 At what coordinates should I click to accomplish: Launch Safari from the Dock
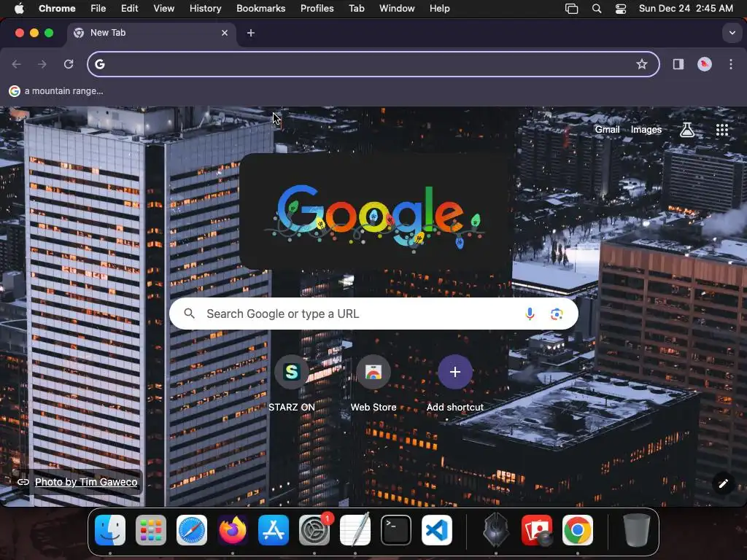[192, 530]
